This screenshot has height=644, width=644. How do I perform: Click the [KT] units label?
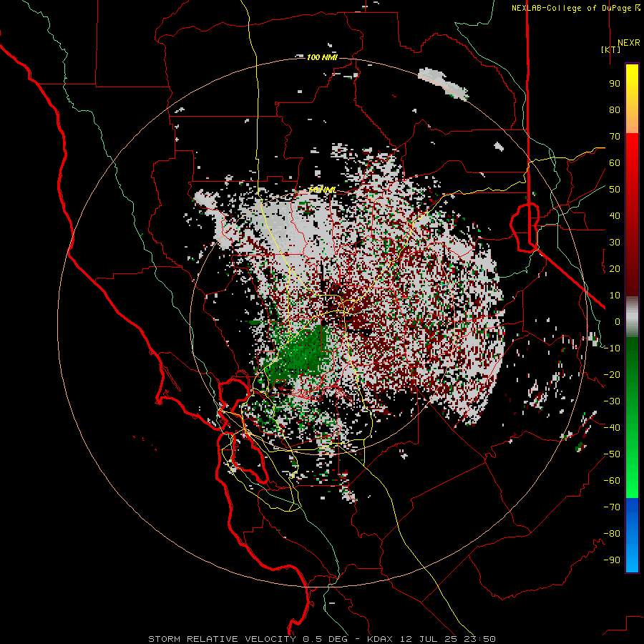click(611, 49)
